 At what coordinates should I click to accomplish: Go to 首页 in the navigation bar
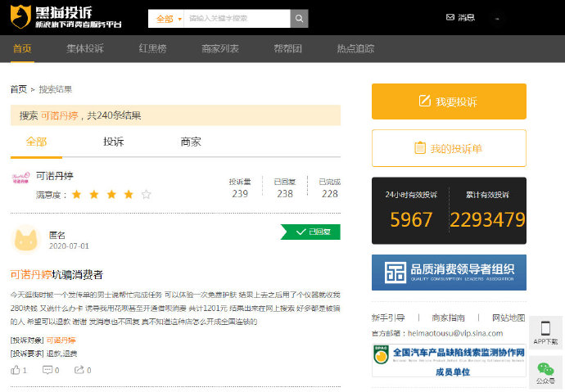(22, 48)
